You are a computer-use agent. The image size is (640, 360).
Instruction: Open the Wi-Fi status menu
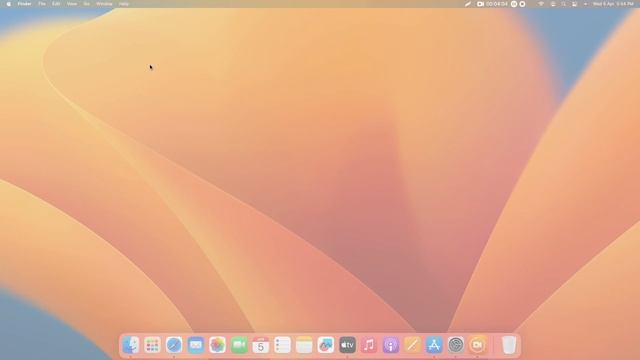[540, 4]
